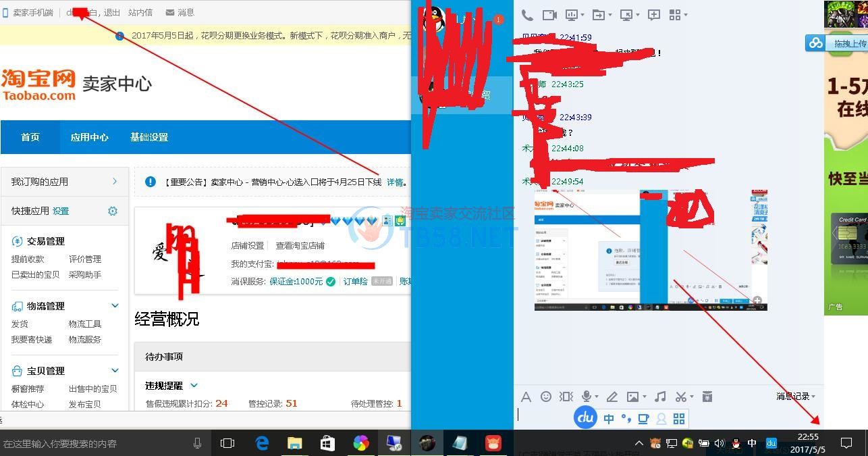Image resolution: width=868 pixels, height=456 pixels.
Task: Click the red Qianniu icon on the taskbar
Action: pos(493,443)
